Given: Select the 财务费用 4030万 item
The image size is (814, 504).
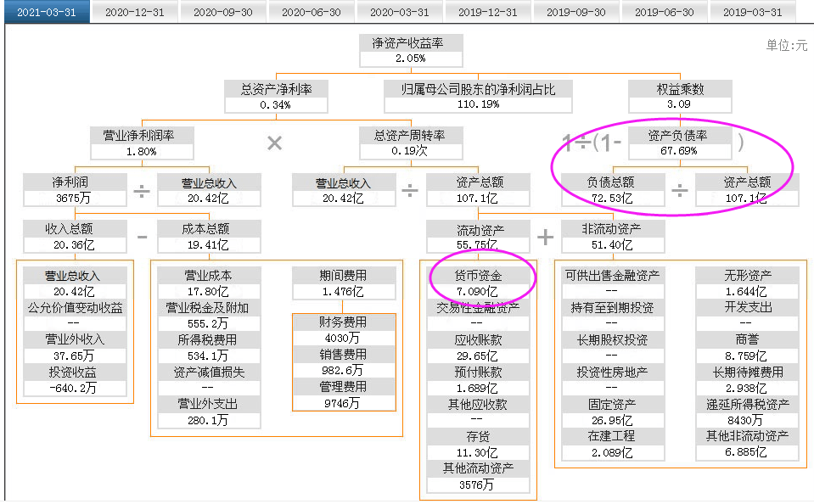Looking at the screenshot, I should click(344, 330).
